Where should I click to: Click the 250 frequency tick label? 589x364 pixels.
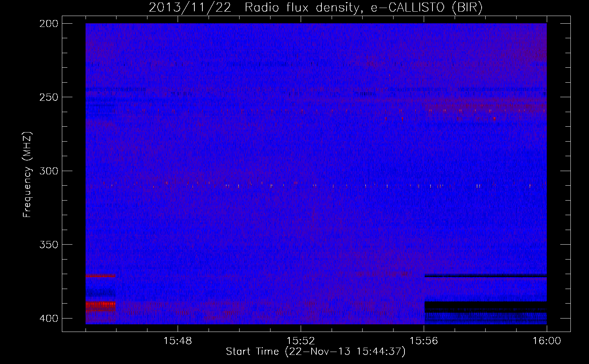pos(48,97)
